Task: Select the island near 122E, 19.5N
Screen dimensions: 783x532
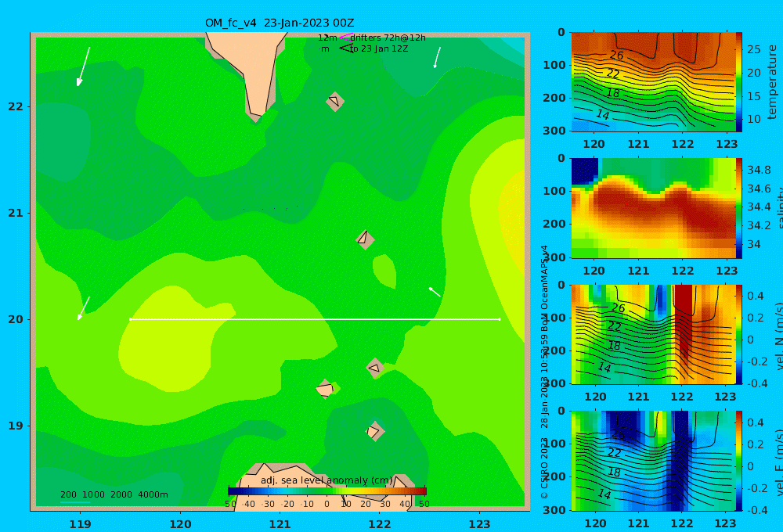Action: click(374, 368)
